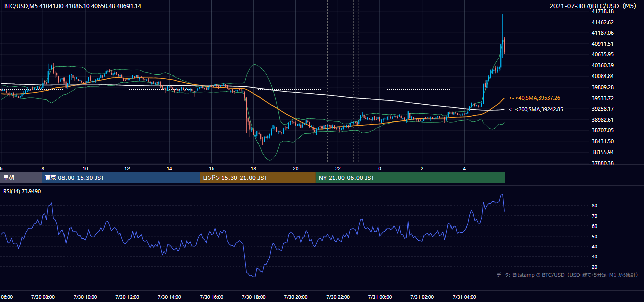Click hour label 20 on the chart hour axis
Image resolution: width=644 pixels, height=302 pixels.
coord(296,168)
